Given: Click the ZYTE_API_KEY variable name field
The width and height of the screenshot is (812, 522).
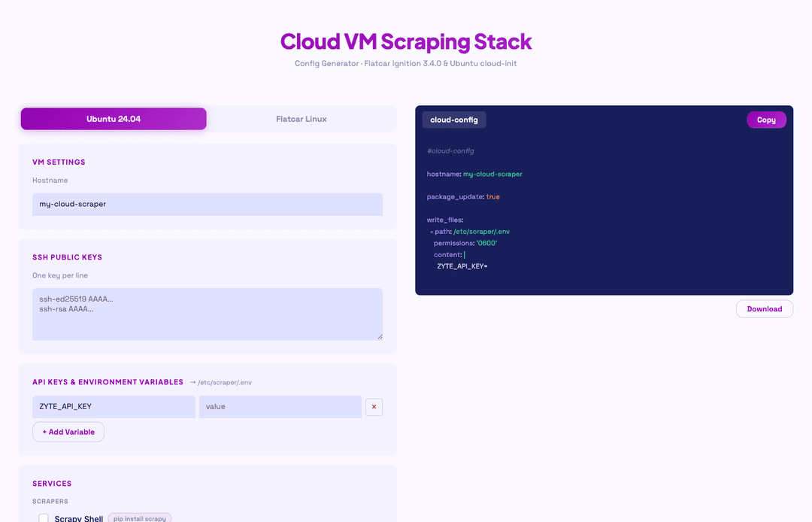Looking at the screenshot, I should point(114,406).
